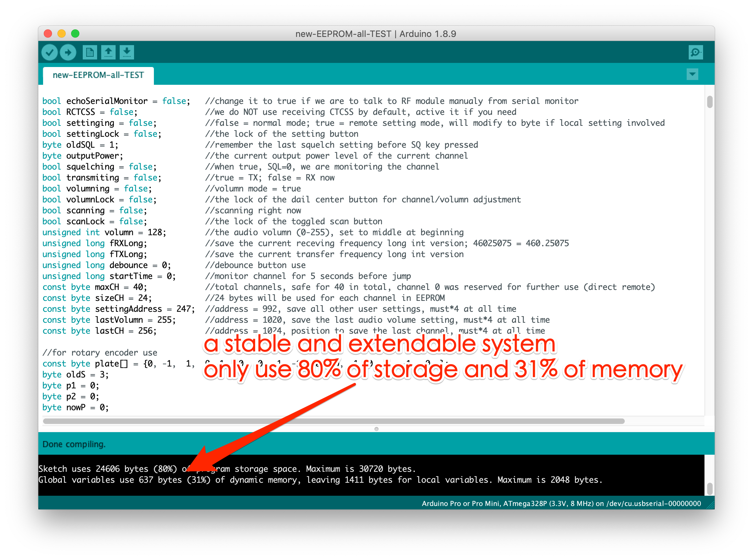753x560 pixels.
Task: Click the yellow minimize window button
Action: tap(62, 34)
